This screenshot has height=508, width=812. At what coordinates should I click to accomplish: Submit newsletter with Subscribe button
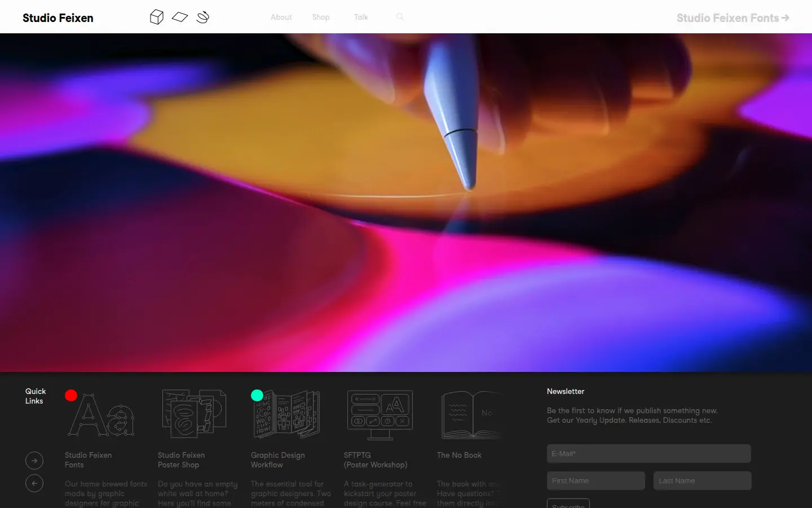(x=568, y=503)
